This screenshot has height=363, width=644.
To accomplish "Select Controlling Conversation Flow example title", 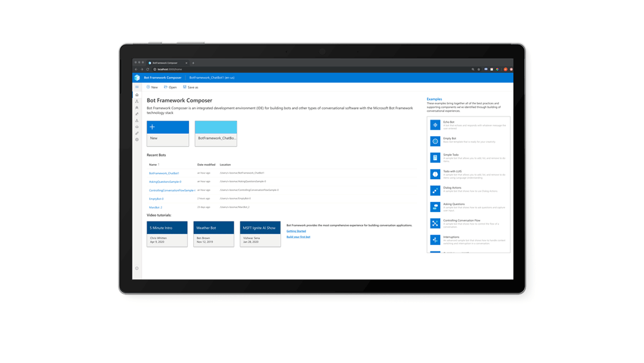I will pos(462,221).
